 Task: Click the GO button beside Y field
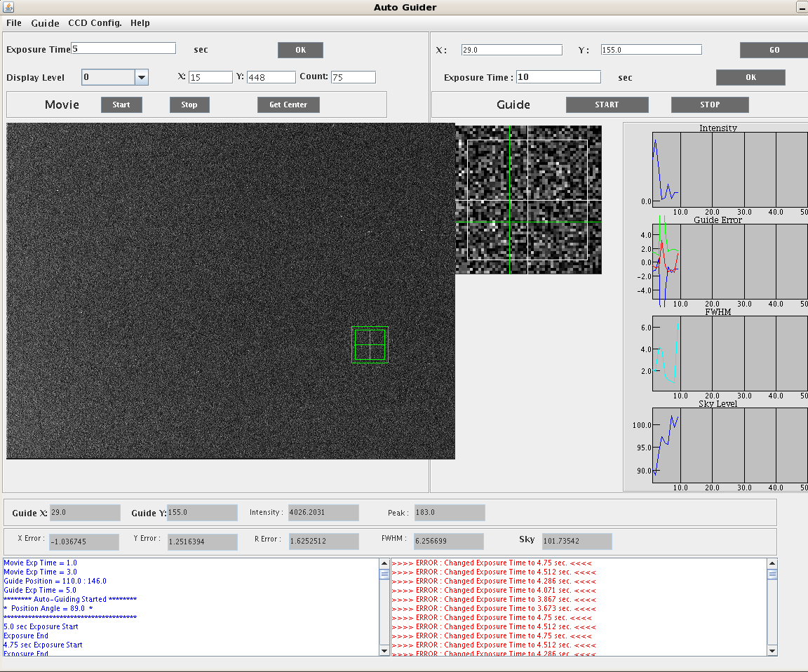point(774,50)
